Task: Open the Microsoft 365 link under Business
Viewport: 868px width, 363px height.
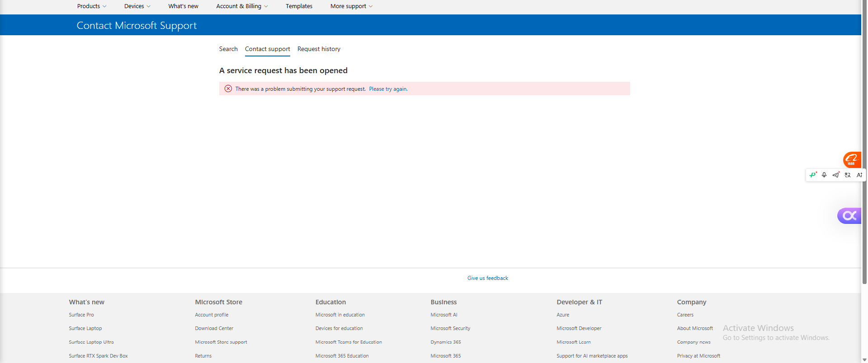Action: point(446,356)
